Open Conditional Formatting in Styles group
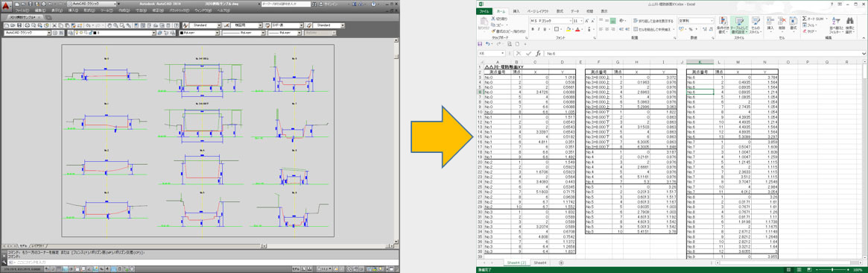The height and width of the screenshot is (273, 868). pos(723,25)
